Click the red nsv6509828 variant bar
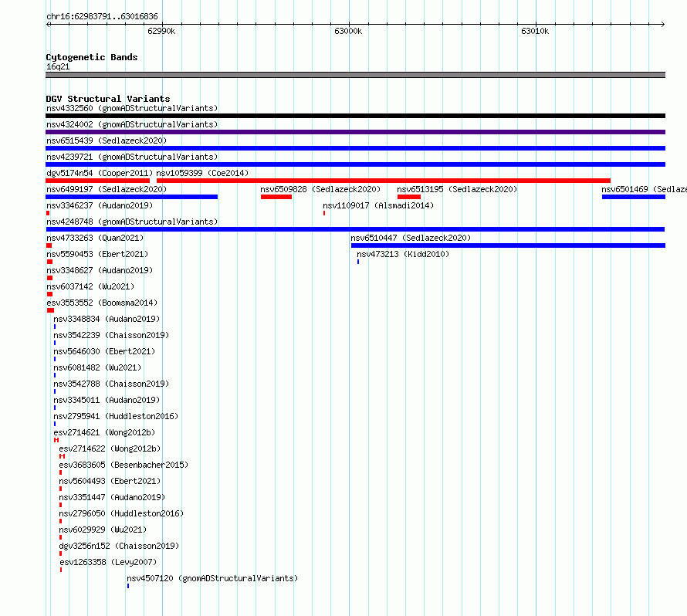 (276, 197)
